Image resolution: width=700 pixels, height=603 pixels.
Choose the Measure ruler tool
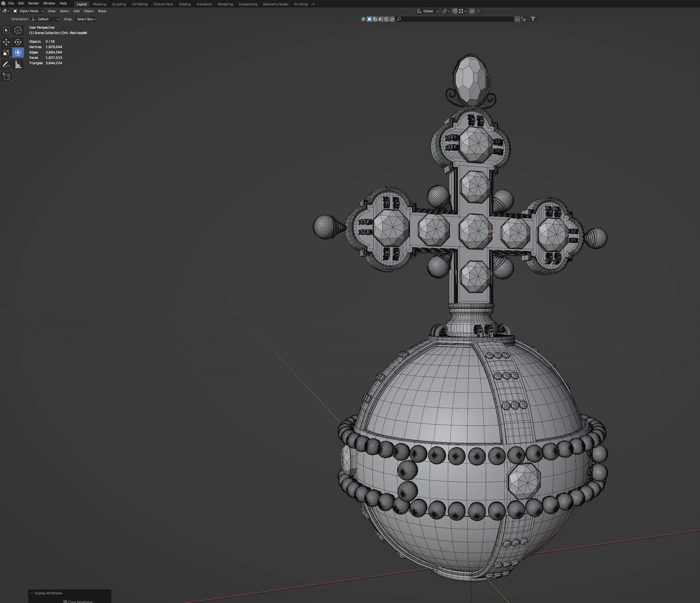pyautogui.click(x=18, y=64)
